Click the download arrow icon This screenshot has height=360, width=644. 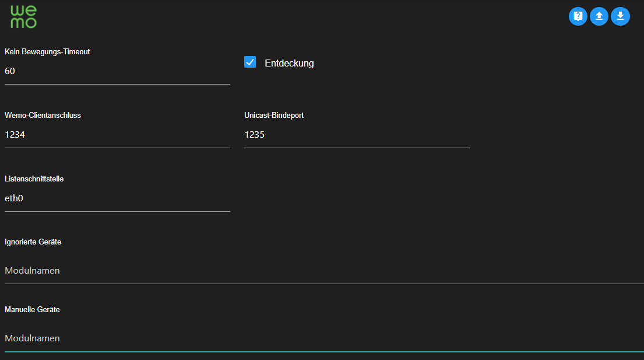tap(620, 16)
